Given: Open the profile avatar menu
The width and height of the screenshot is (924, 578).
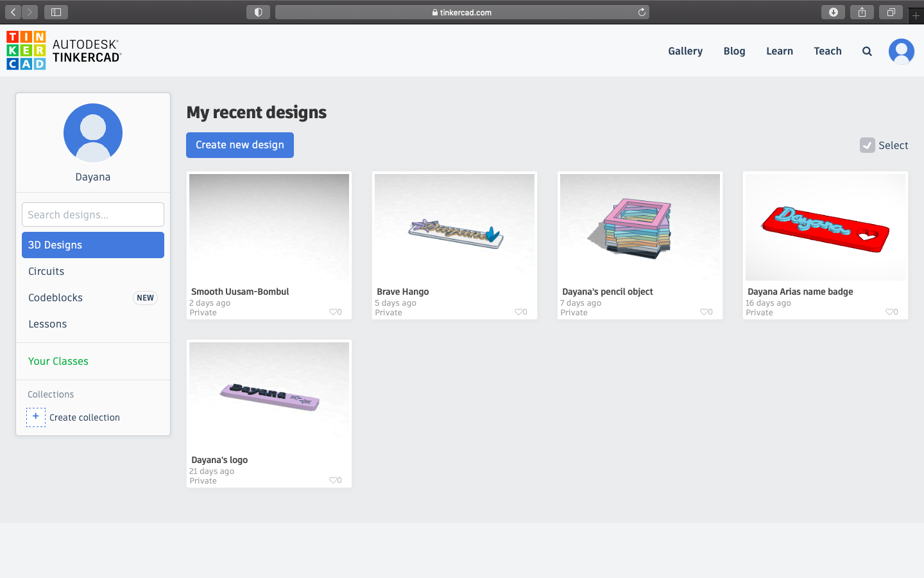Looking at the screenshot, I should tap(901, 51).
